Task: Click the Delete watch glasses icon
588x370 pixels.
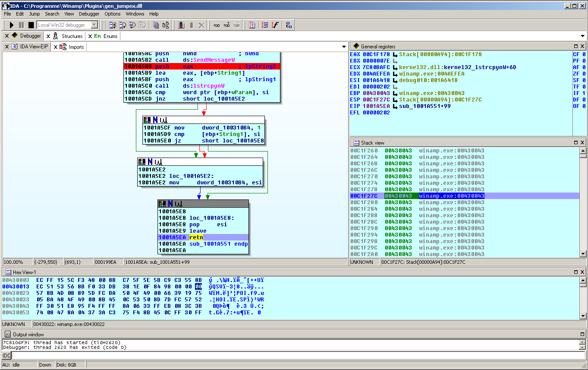Action: click(236, 25)
